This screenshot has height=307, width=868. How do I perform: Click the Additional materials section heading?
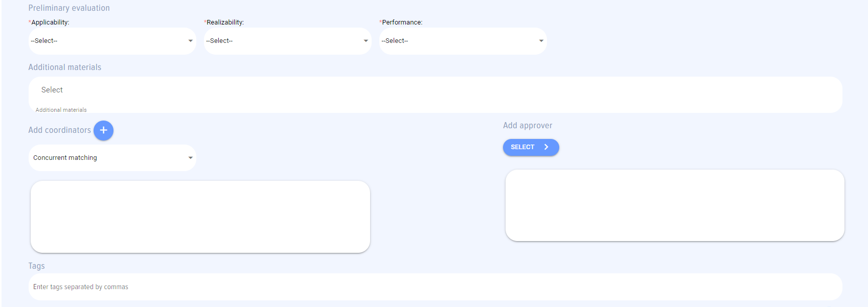[64, 67]
